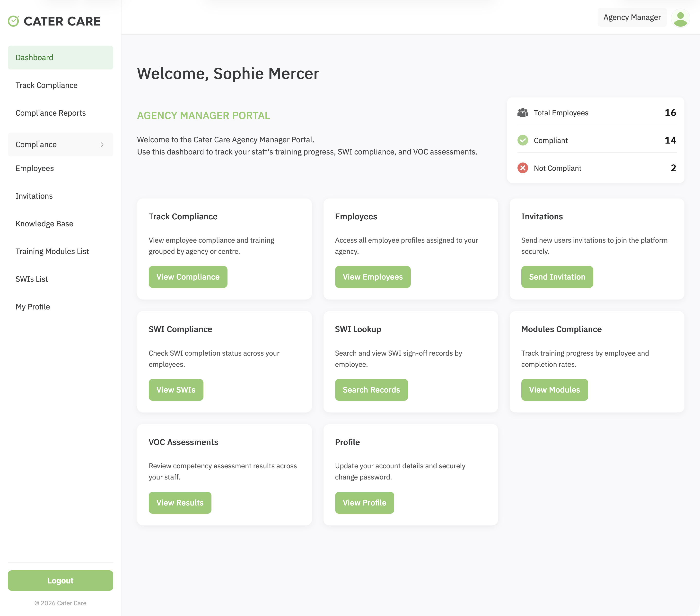Click the red Not Compliant cross icon
Image resolution: width=700 pixels, height=616 pixels.
click(x=523, y=168)
